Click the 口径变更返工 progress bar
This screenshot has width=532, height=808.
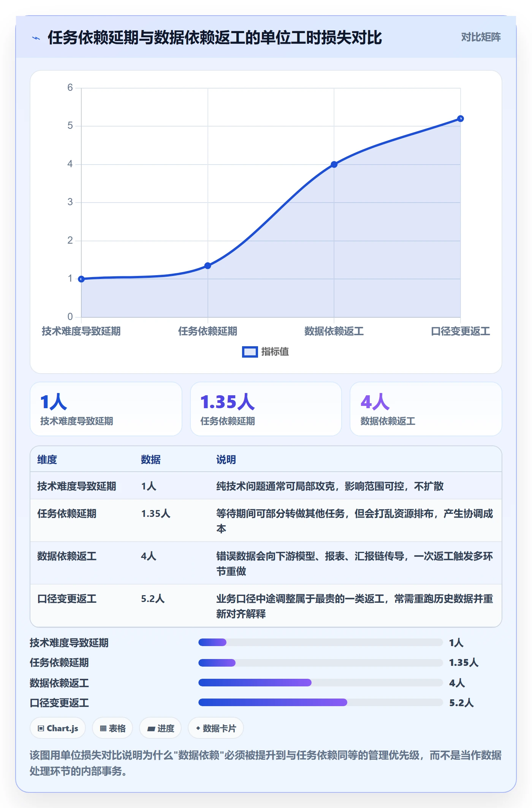[x=321, y=702]
